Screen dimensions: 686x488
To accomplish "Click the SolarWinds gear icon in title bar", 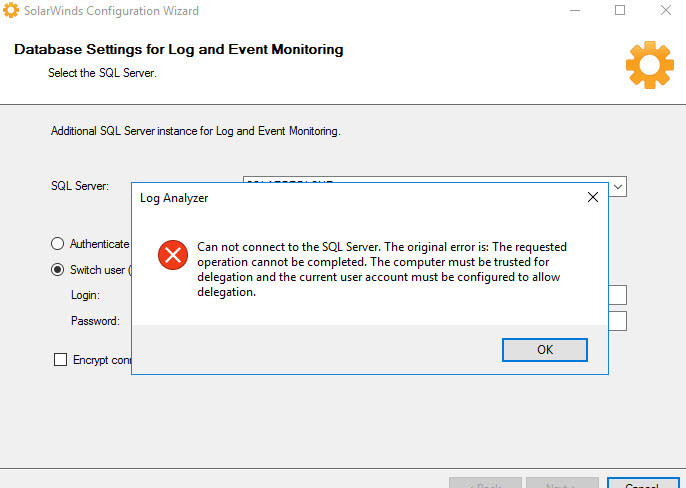I will coord(10,10).
